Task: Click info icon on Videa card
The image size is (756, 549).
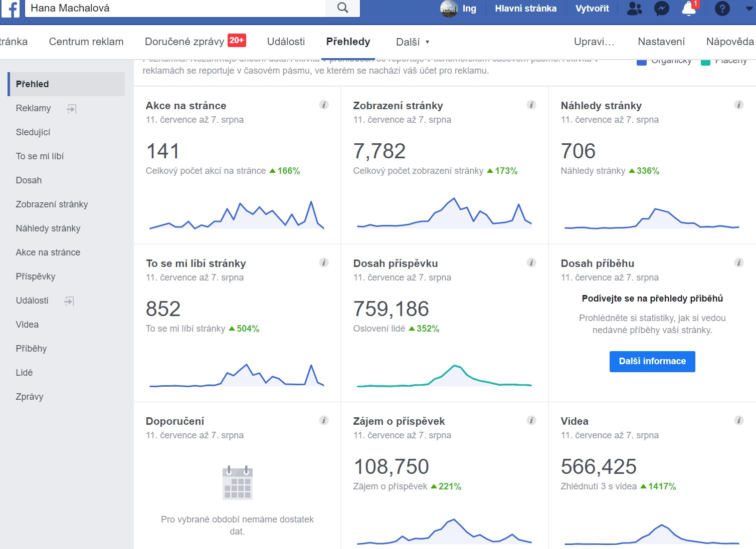Action: click(739, 420)
